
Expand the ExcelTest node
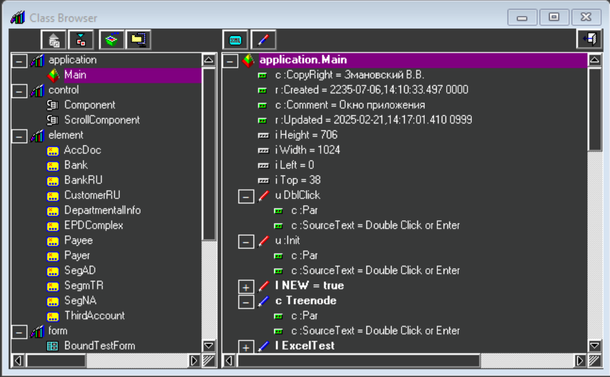[246, 346]
